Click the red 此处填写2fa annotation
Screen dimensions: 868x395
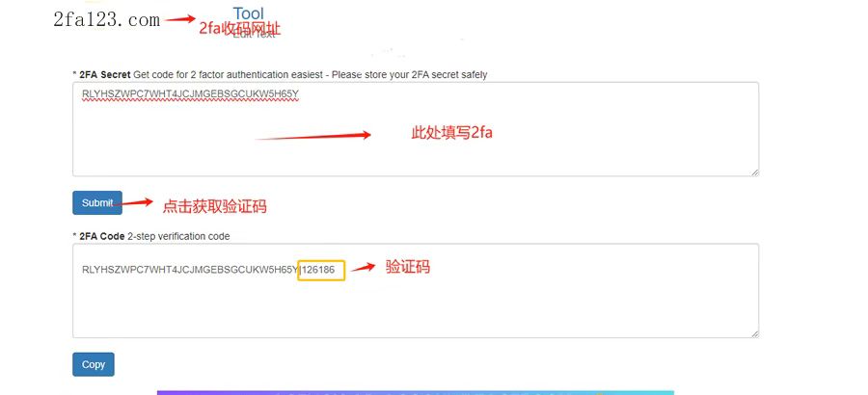451,133
